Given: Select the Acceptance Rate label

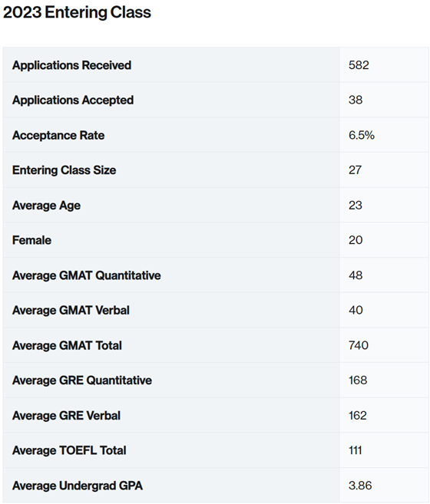Looking at the screenshot, I should pos(58,135).
